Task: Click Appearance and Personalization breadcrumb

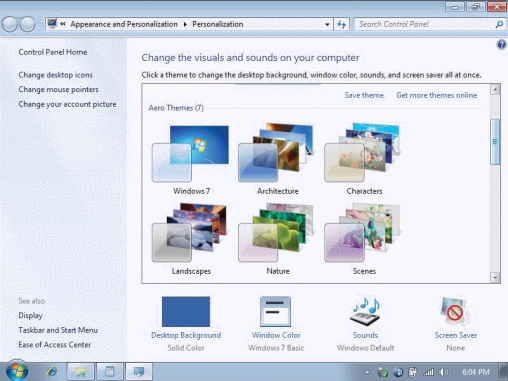Action: click(x=124, y=24)
